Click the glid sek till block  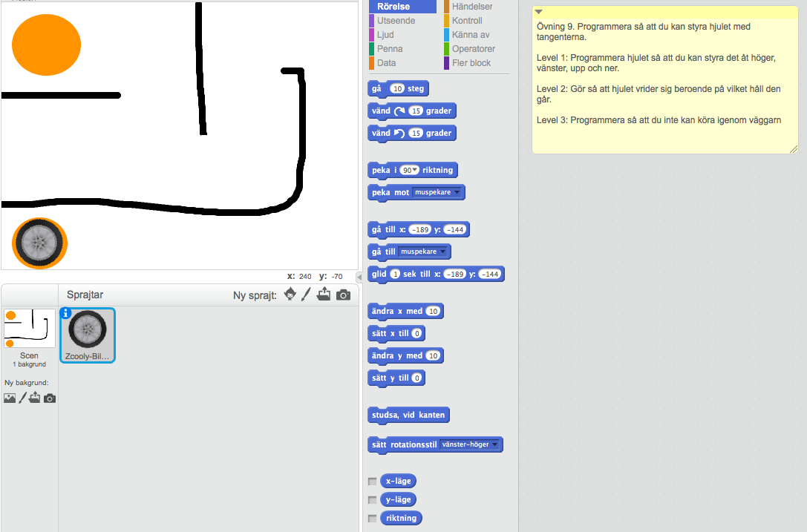pos(436,275)
